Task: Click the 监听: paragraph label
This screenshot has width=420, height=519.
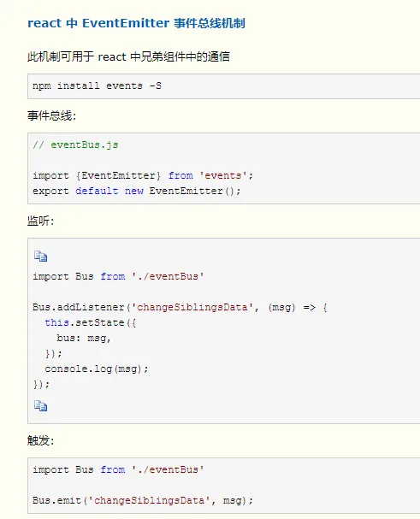Action: (x=40, y=221)
